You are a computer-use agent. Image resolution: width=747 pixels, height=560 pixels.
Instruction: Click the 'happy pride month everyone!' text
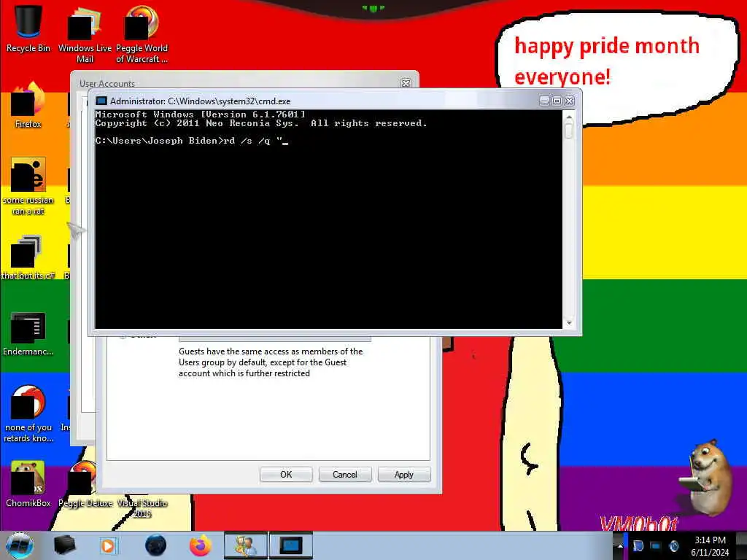pos(607,62)
